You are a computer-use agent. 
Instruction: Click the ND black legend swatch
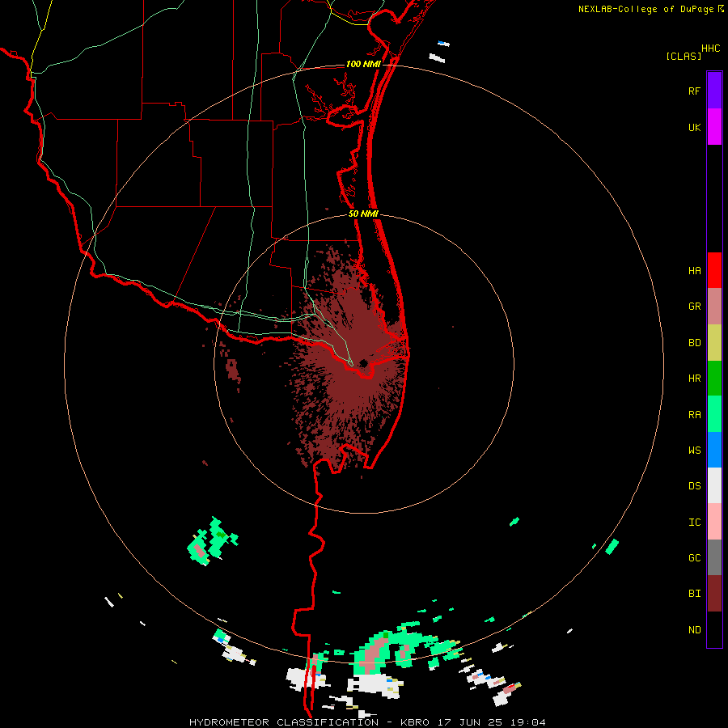[x=714, y=629]
